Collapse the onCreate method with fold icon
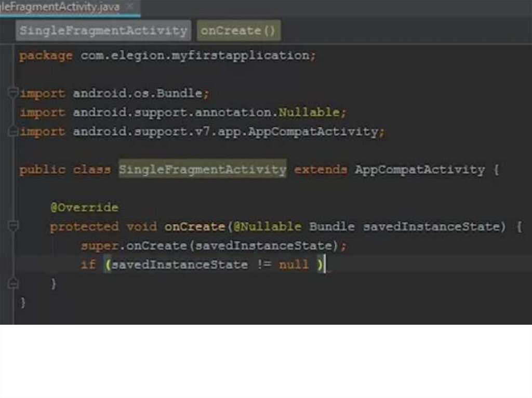The image size is (532, 398). coord(13,226)
